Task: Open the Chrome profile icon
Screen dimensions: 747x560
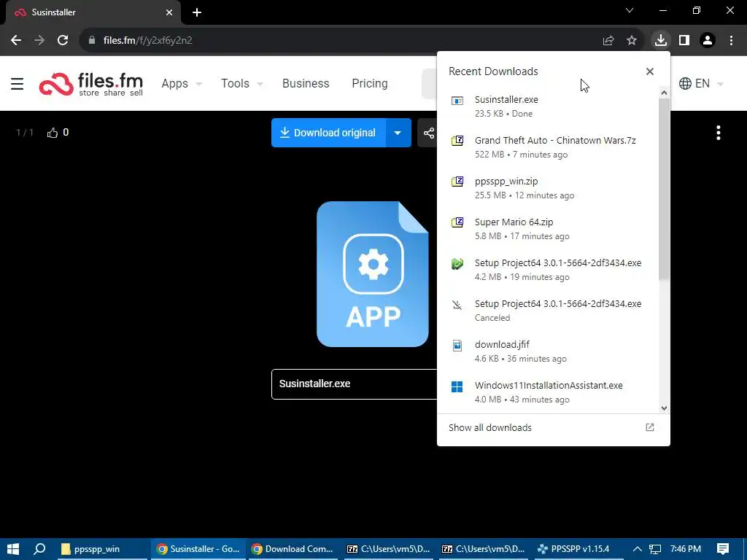Action: click(x=708, y=41)
